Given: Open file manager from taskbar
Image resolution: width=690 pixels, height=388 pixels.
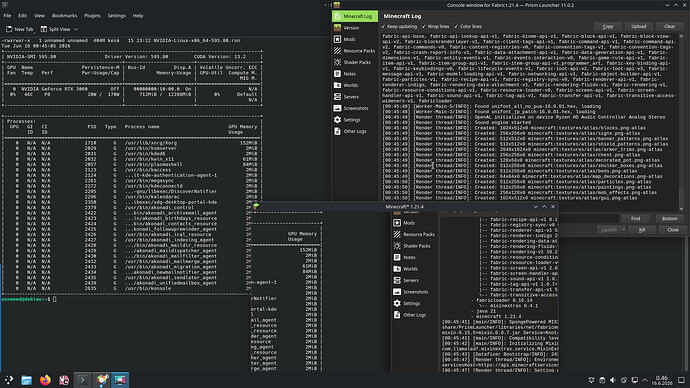Looking at the screenshot, I should (26, 380).
